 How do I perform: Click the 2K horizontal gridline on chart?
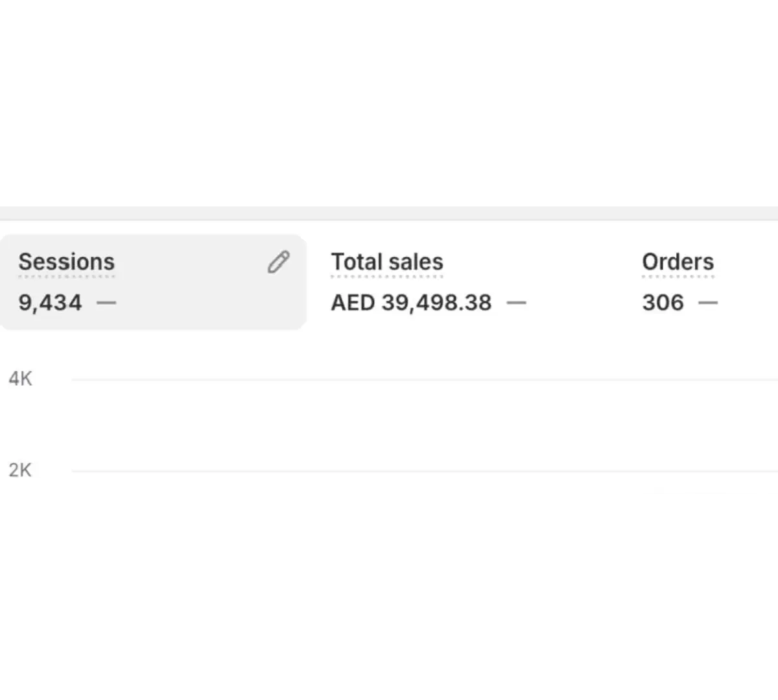click(425, 471)
